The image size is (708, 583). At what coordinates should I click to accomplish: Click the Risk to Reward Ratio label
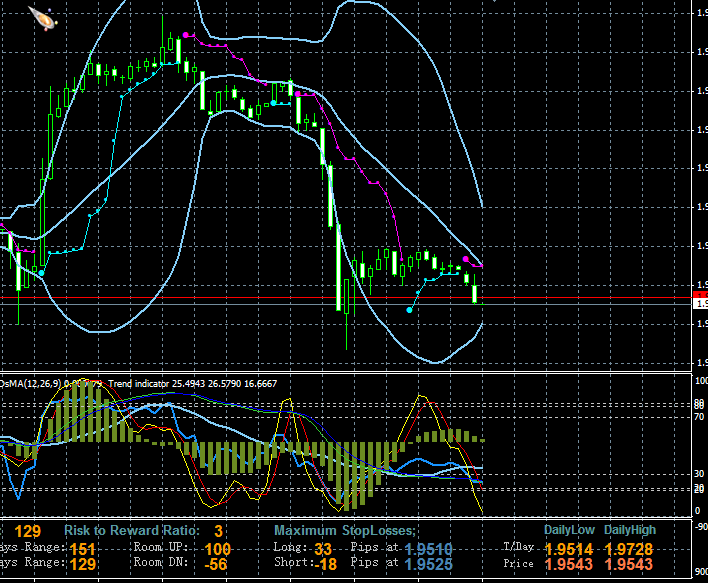point(130,530)
